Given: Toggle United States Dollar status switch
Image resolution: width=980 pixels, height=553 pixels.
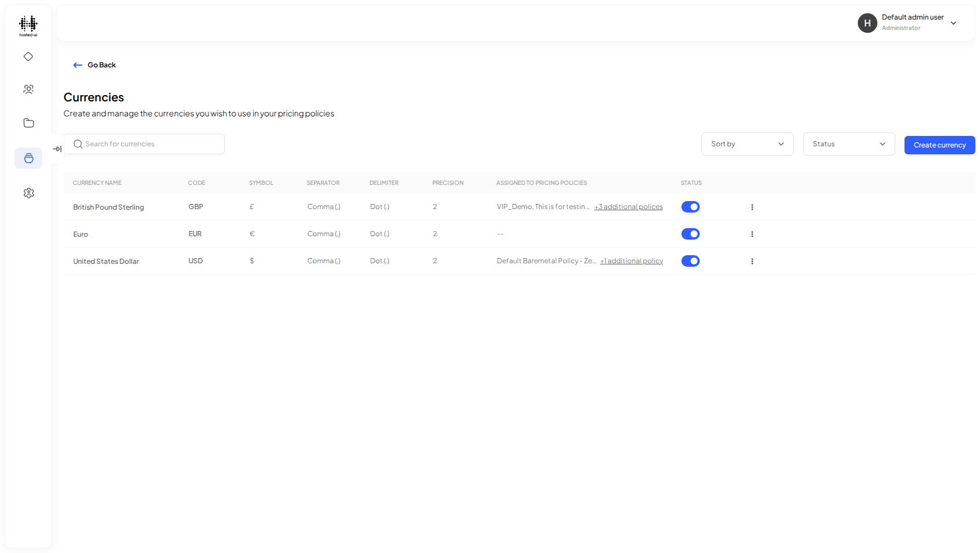Looking at the screenshot, I should click(x=691, y=261).
